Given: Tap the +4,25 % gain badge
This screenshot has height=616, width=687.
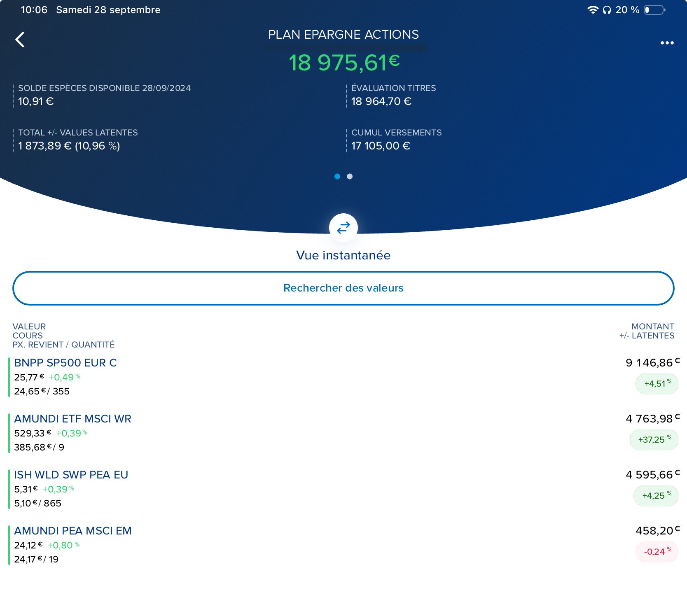Looking at the screenshot, I should pos(656,496).
